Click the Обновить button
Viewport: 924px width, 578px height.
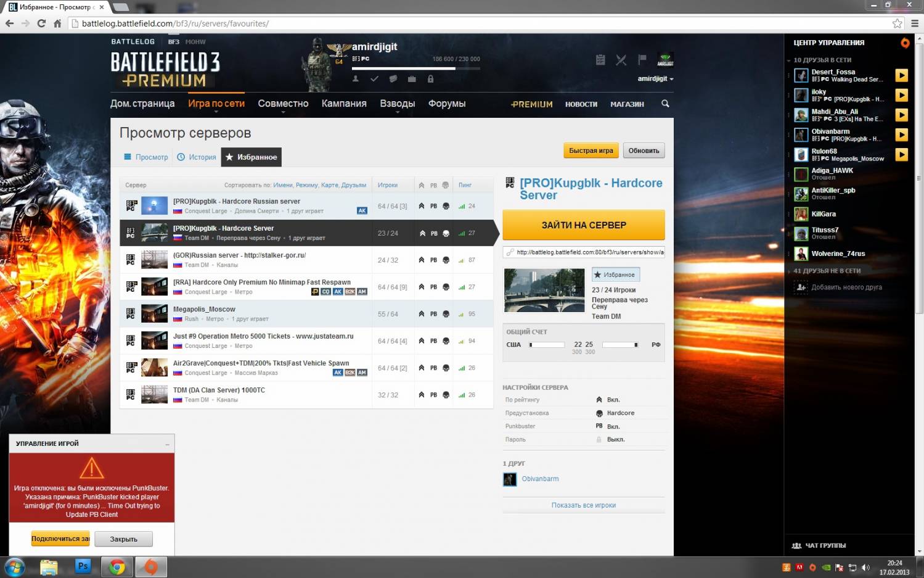click(644, 151)
